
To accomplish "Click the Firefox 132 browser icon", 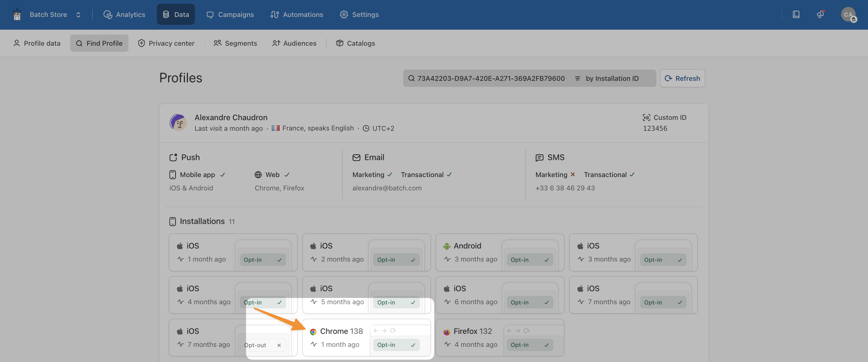I will [447, 332].
